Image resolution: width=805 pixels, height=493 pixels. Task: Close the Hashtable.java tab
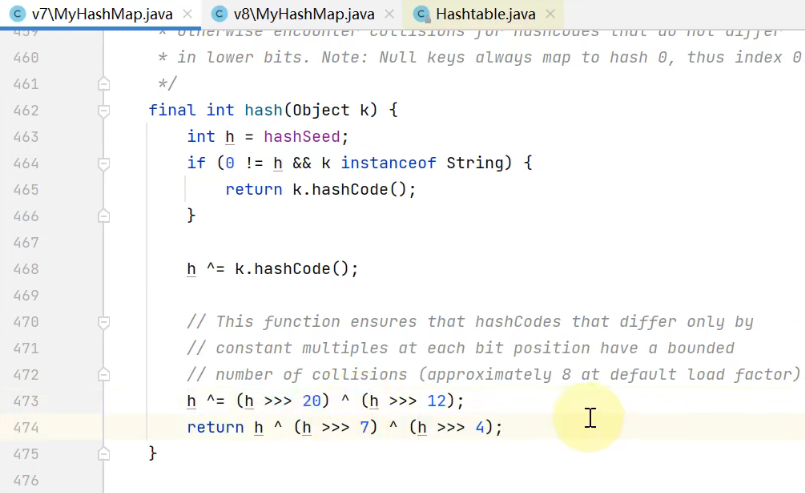550,14
